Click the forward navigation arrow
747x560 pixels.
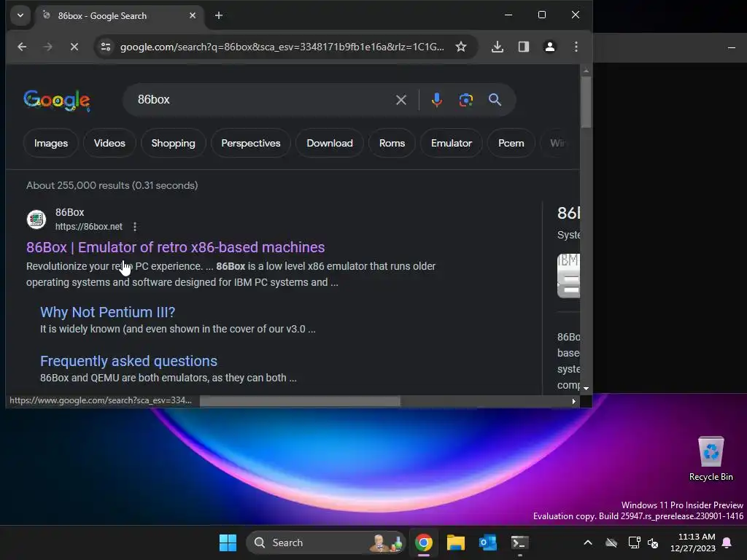tap(47, 47)
